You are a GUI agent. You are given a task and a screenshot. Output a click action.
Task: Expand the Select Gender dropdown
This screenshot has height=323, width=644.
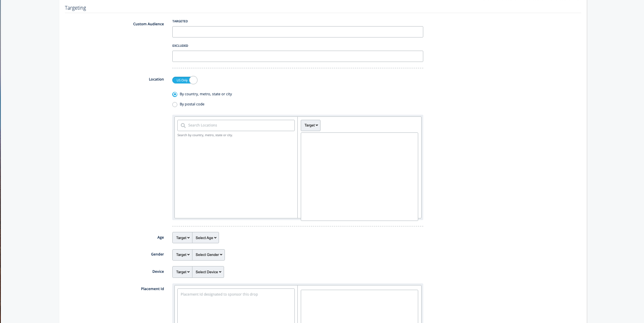(x=208, y=255)
